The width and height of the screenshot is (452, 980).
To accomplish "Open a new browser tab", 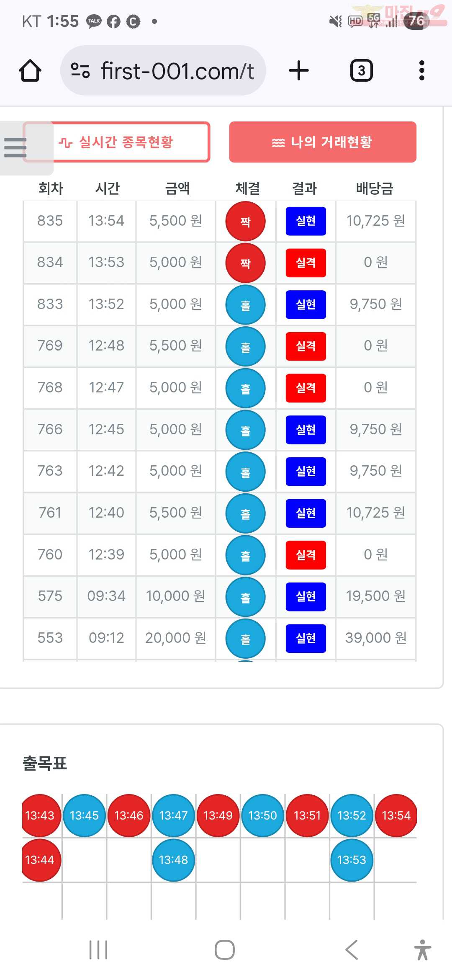I will tap(299, 70).
